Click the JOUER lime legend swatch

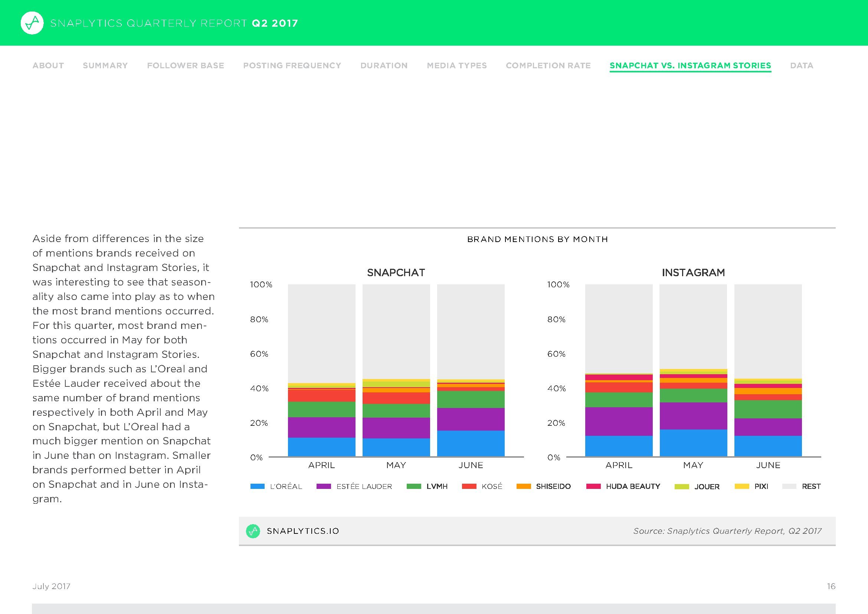(x=682, y=487)
